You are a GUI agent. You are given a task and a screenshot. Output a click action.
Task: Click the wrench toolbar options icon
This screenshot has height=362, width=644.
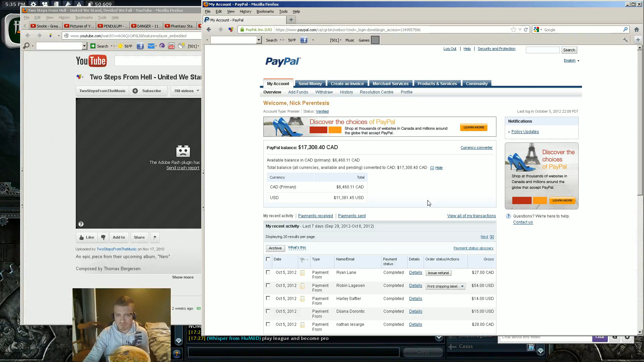point(625,40)
